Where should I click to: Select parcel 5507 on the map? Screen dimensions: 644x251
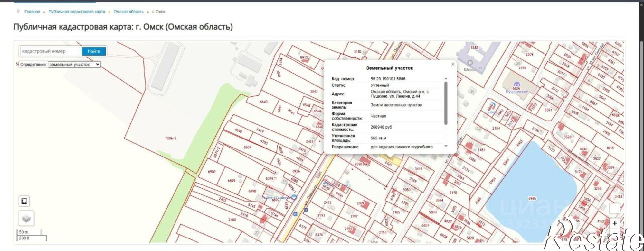(247, 147)
